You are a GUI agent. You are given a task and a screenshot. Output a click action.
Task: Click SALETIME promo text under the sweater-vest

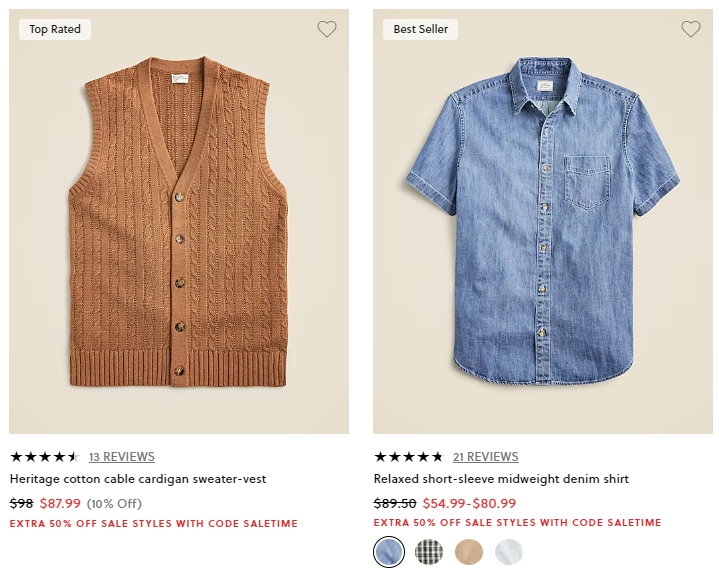154,523
